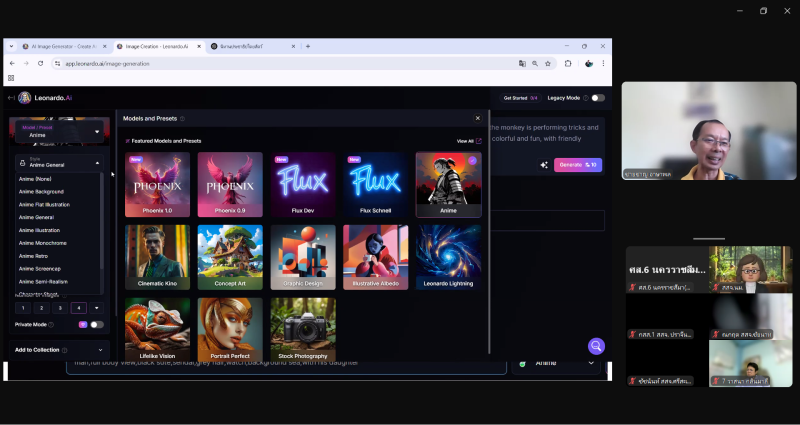Choose the Flux Dev model card
This screenshot has height=425, width=800.
click(303, 185)
